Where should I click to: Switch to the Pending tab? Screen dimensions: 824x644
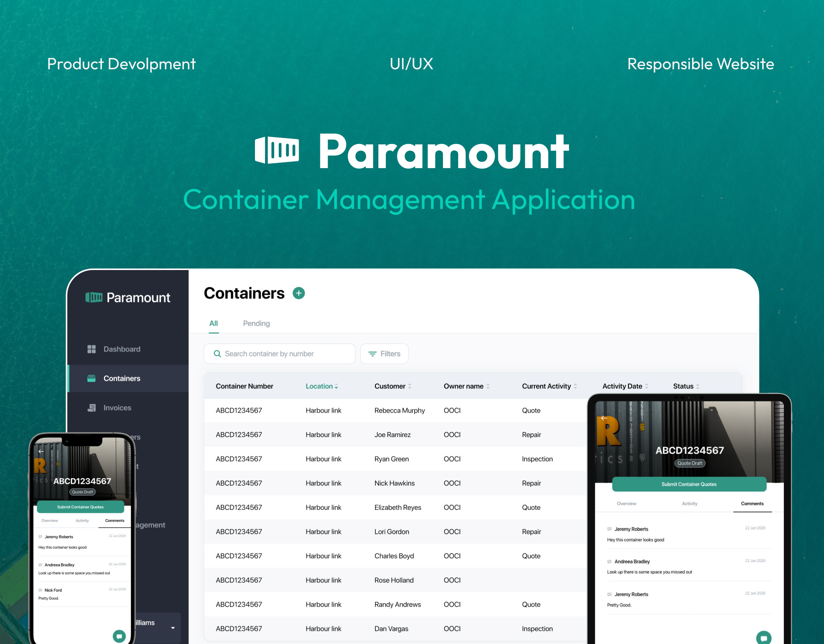coord(256,323)
